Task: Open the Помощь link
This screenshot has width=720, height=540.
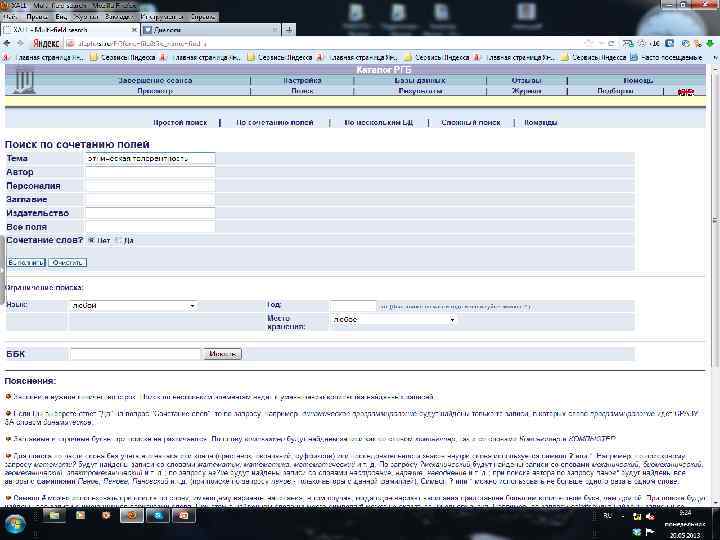Action: click(638, 80)
